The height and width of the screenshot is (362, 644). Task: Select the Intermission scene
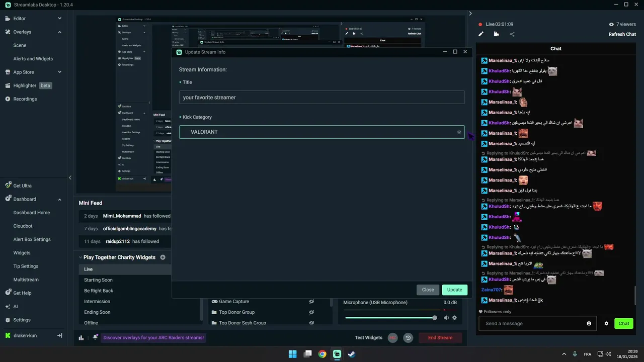(x=97, y=302)
